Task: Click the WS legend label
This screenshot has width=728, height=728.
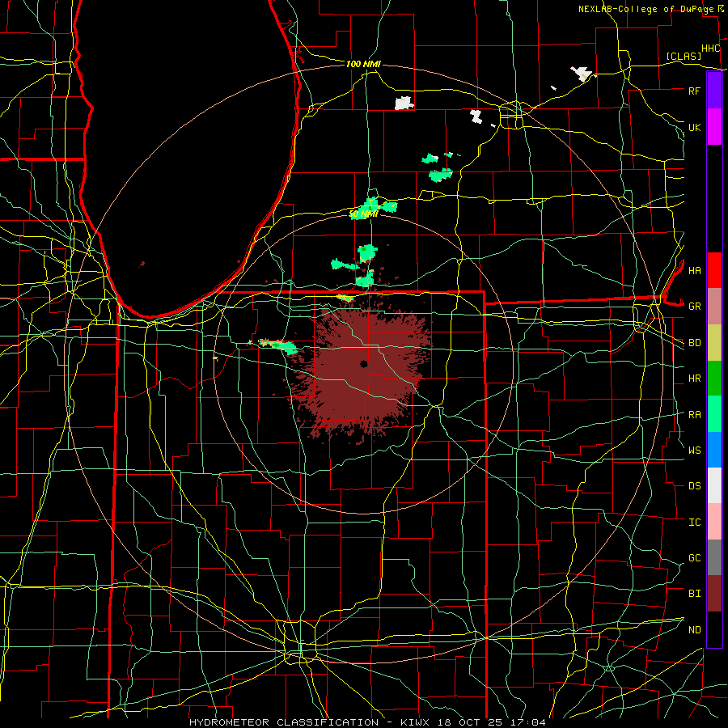Action: (694, 450)
